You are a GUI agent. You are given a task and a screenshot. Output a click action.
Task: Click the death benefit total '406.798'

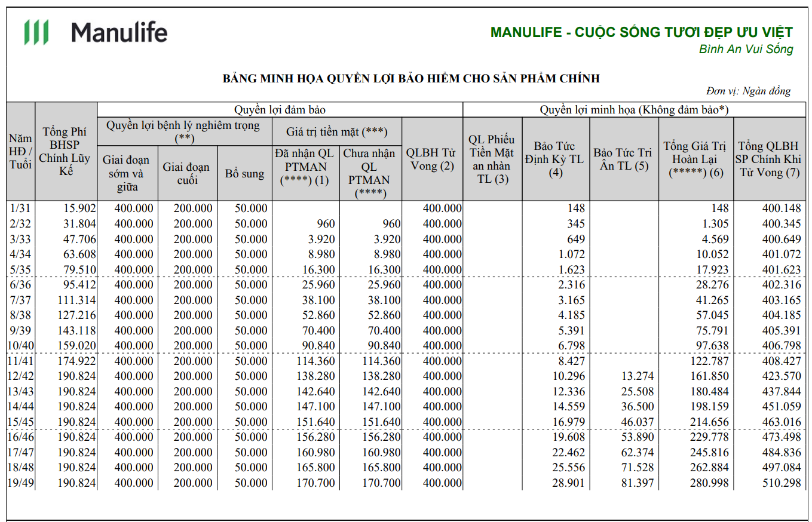782,346
